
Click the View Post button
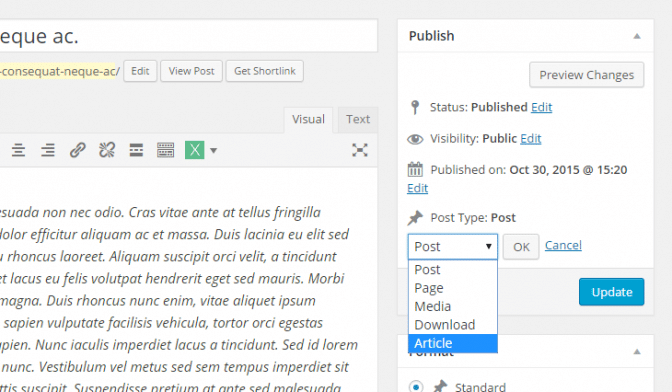point(191,71)
